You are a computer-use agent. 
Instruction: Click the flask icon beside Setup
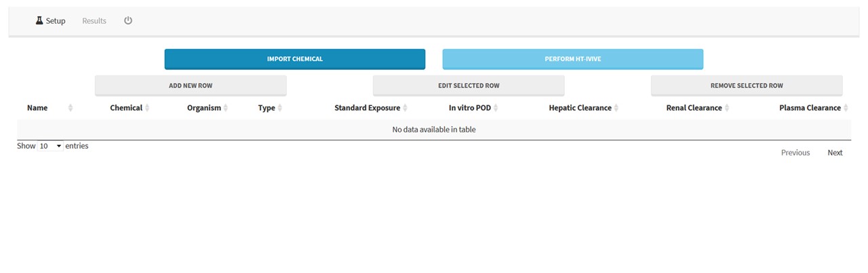[39, 20]
